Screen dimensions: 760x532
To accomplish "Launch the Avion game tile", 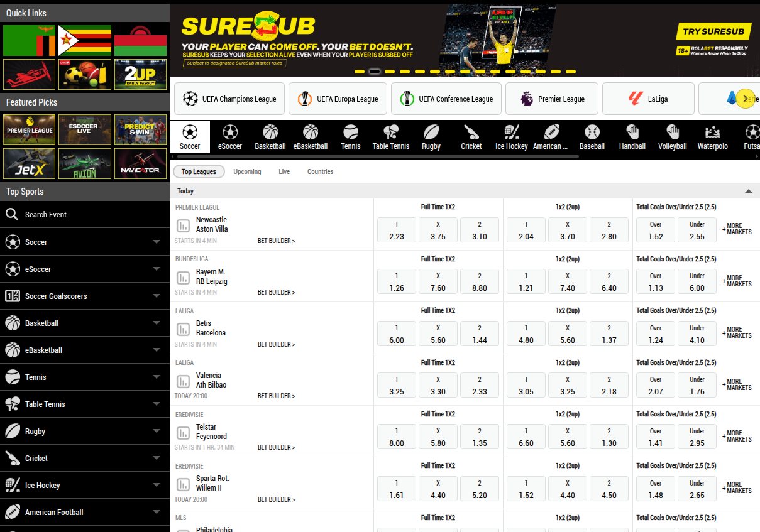I will (85, 163).
